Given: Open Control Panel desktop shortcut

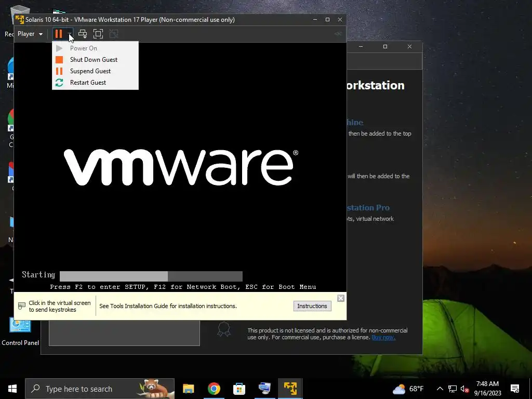Looking at the screenshot, I should pos(20,332).
